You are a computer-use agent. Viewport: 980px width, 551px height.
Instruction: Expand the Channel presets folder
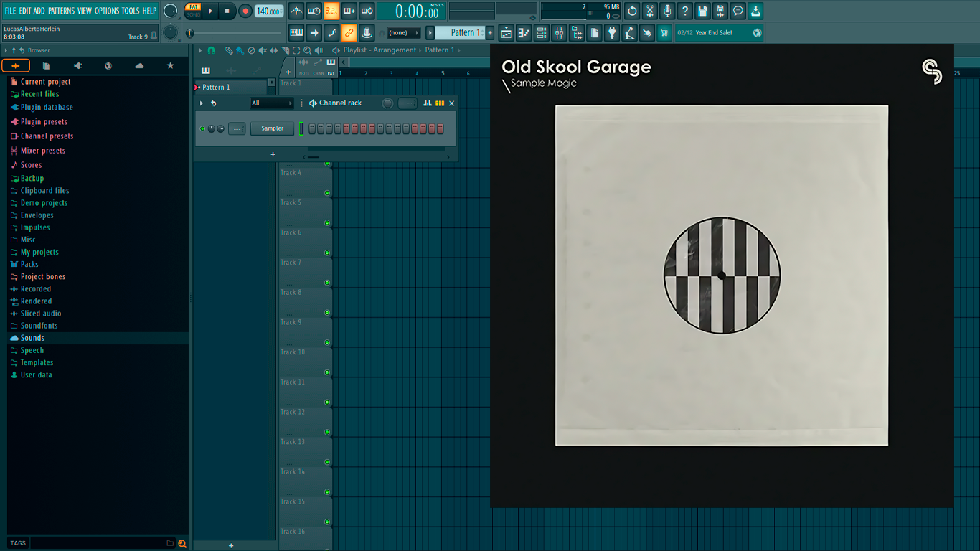(x=47, y=136)
